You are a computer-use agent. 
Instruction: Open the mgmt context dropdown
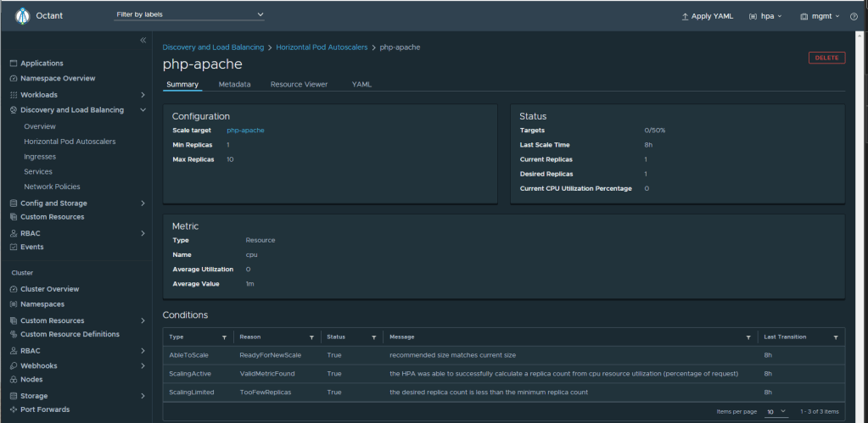click(x=820, y=16)
